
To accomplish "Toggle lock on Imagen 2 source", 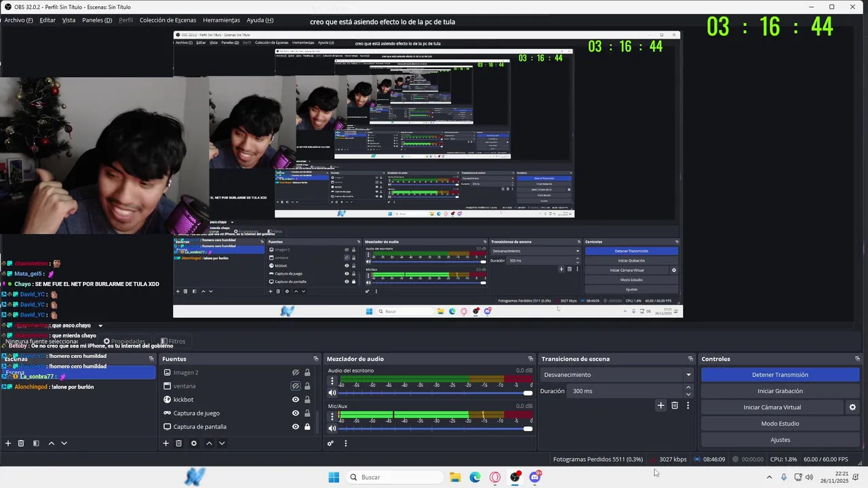I will coord(307,372).
